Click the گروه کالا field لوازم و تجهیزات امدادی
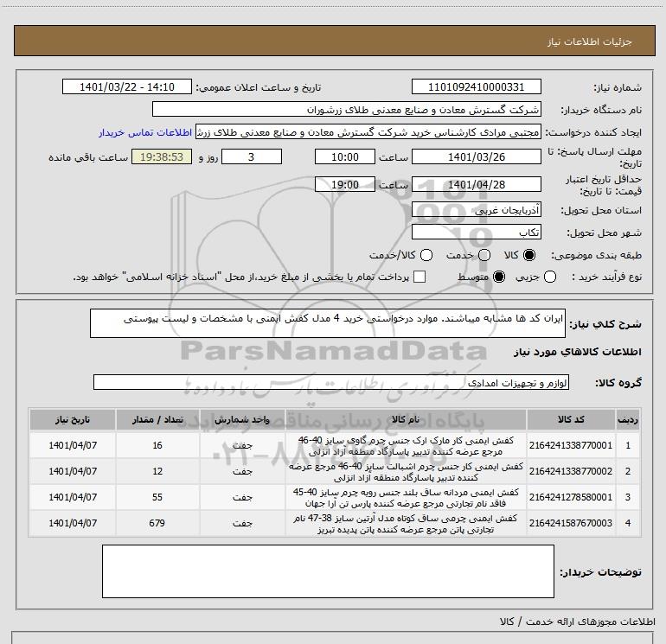This screenshot has height=644, width=666. click(331, 382)
